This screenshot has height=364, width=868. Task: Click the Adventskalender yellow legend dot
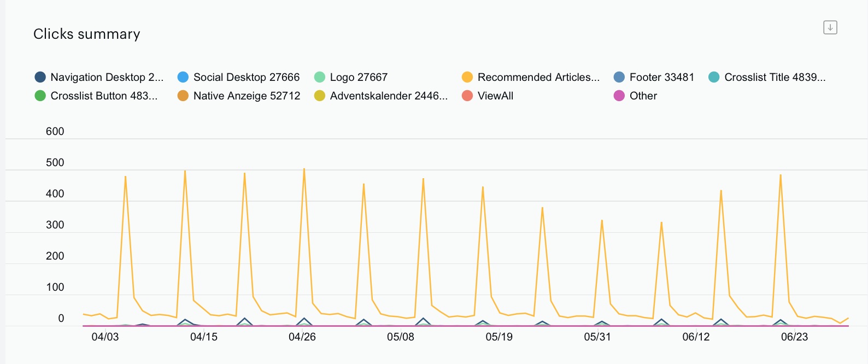coord(320,96)
